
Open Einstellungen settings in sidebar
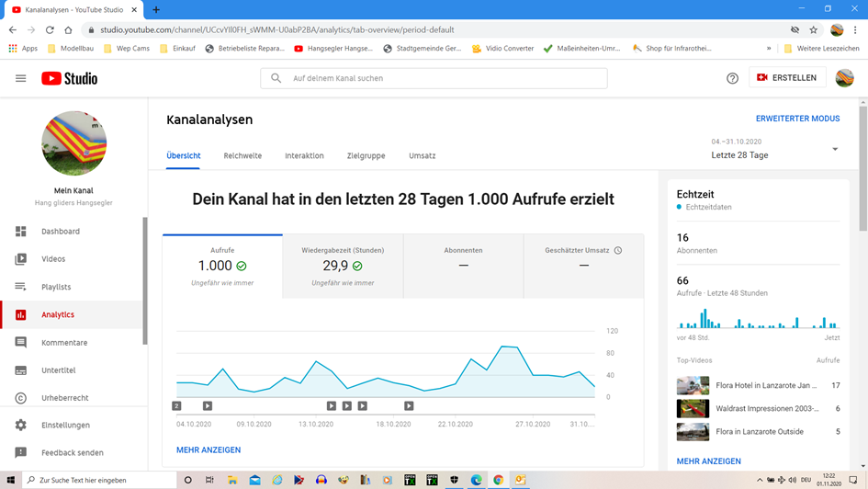click(x=65, y=426)
